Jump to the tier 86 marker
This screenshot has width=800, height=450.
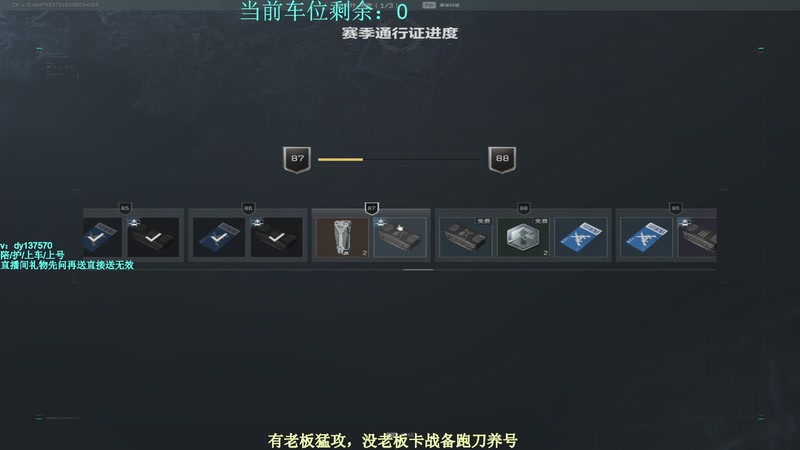[248, 208]
